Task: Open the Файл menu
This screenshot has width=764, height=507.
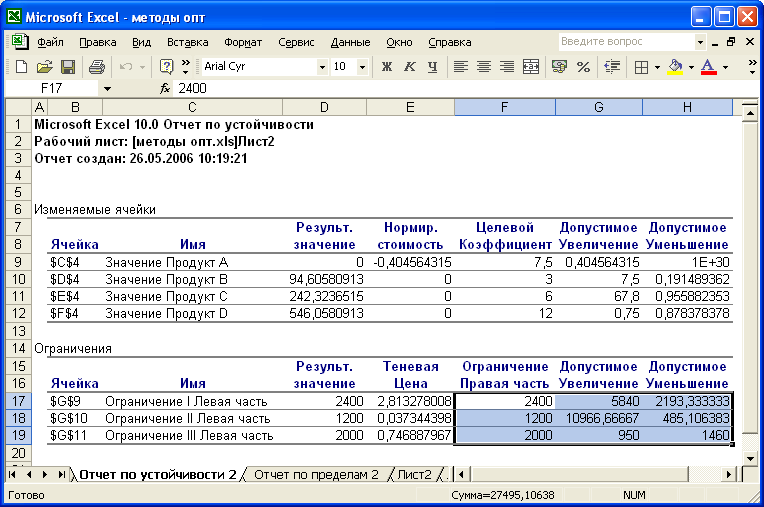Action: pos(50,42)
